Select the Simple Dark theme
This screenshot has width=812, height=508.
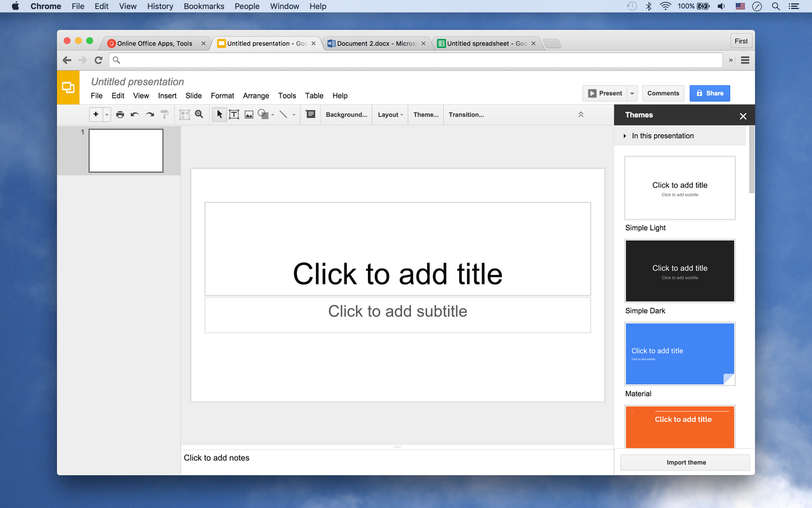[x=679, y=271]
